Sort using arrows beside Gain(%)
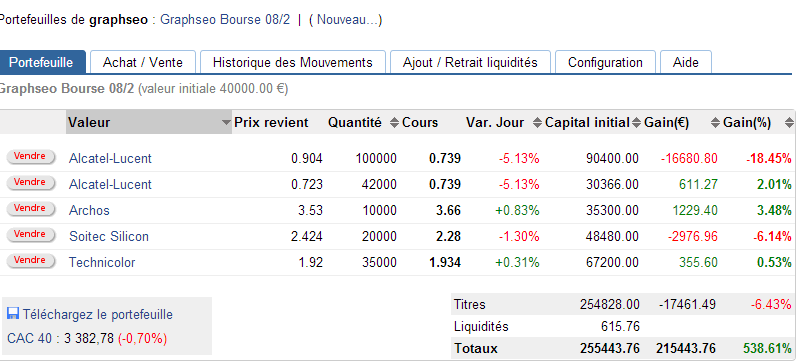Image resolution: width=800 pixels, height=361 pixels. point(789,122)
